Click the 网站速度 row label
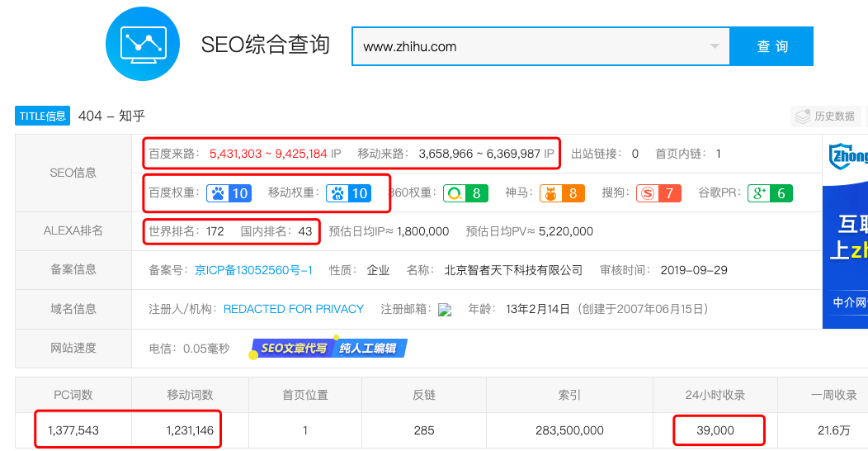868x451 pixels. coord(73,348)
